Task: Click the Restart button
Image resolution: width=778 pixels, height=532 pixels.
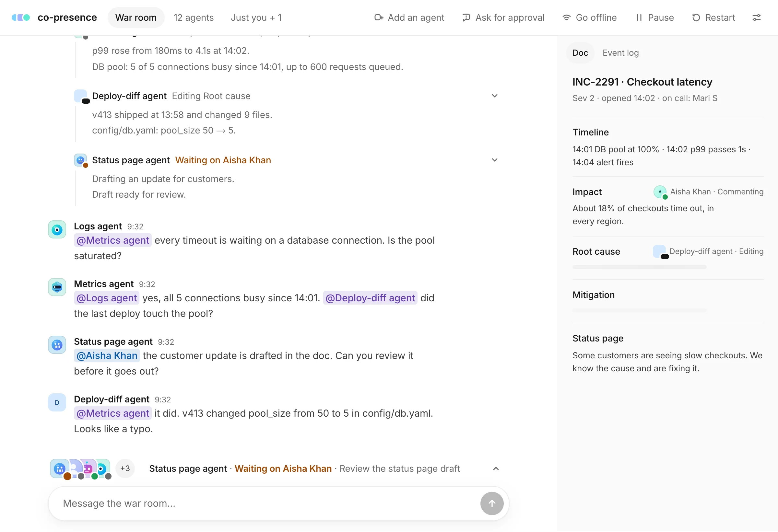Action: (713, 17)
